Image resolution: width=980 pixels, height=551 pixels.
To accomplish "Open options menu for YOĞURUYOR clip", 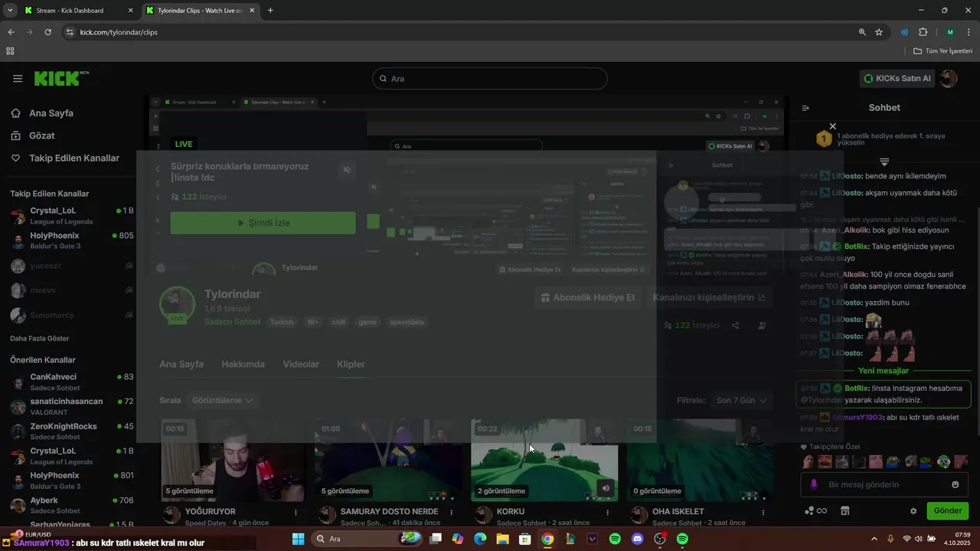I will 296,512.
